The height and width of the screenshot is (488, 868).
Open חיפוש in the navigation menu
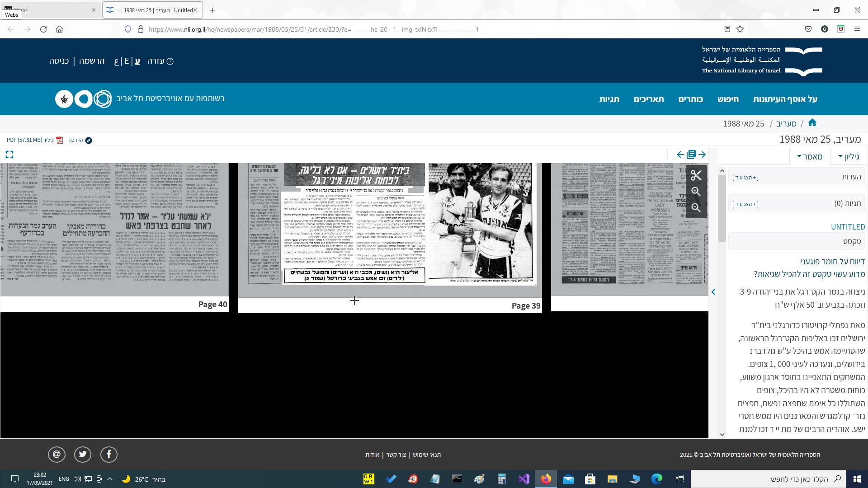728,99
